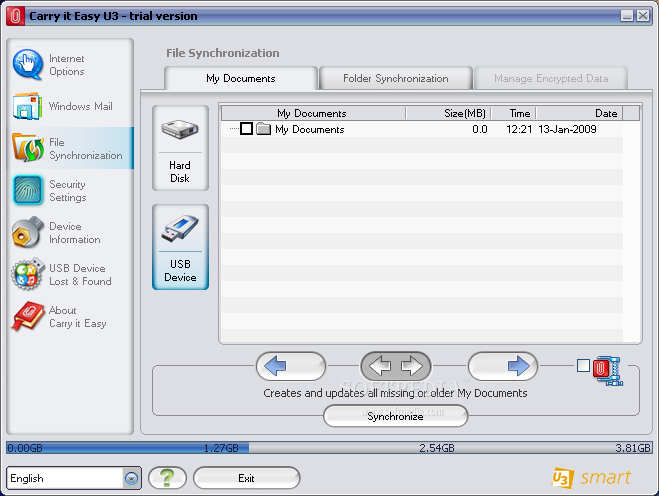Viewport: 659px width, 496px height.
Task: Click the compressed encryption clip icon
Action: click(x=608, y=370)
